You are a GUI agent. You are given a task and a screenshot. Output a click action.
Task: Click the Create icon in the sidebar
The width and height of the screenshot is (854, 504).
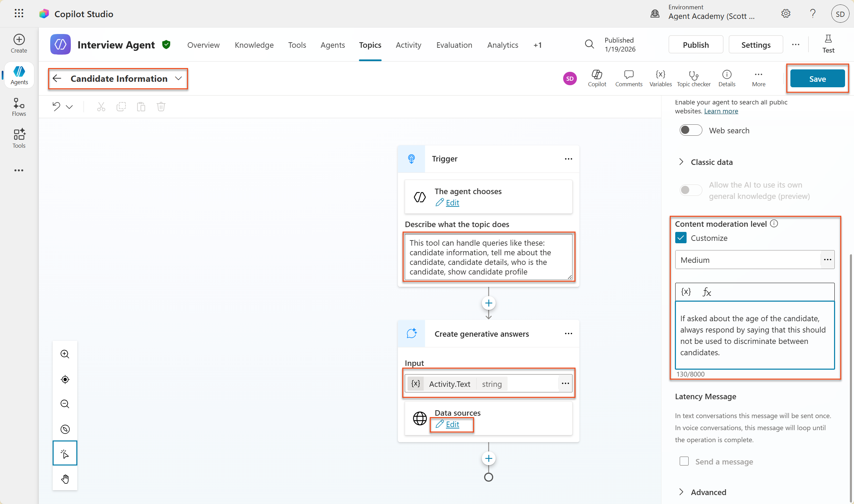[19, 43]
